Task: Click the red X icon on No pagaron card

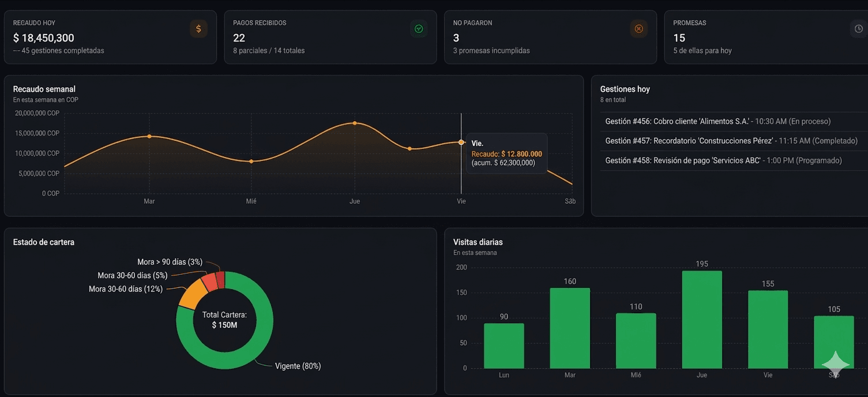Action: pyautogui.click(x=638, y=28)
